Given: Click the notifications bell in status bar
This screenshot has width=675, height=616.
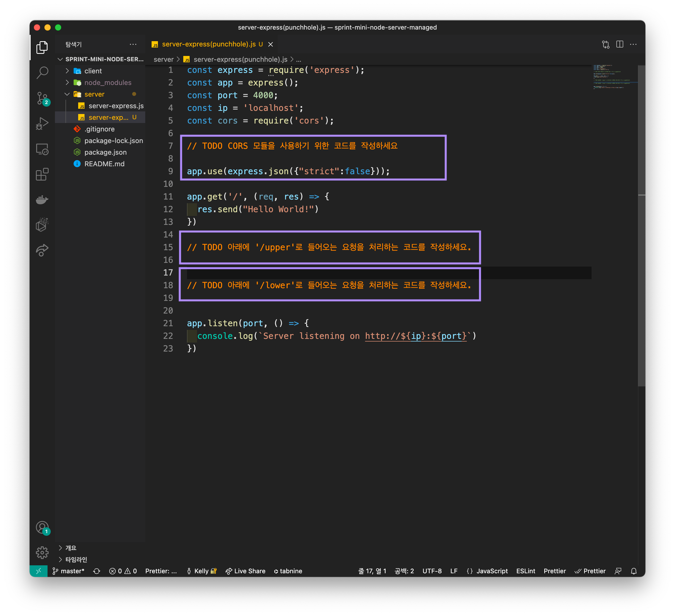Looking at the screenshot, I should [634, 571].
